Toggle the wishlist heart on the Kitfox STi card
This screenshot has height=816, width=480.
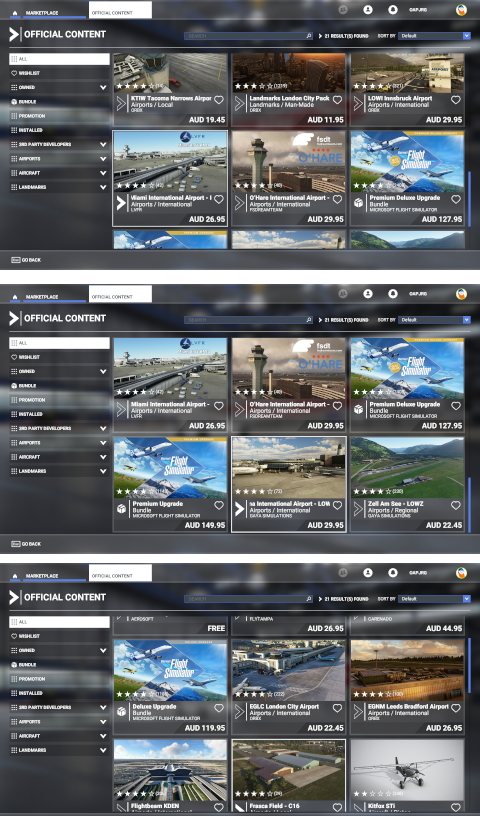(x=456, y=808)
